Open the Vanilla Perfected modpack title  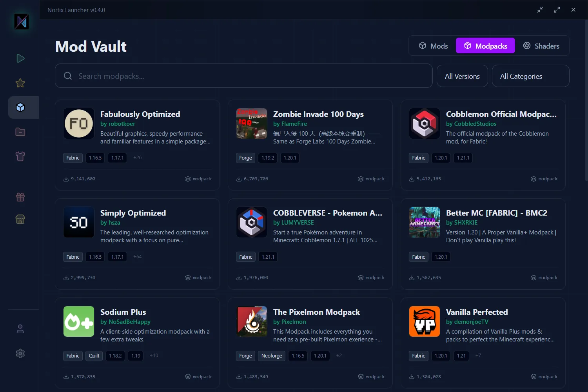[477, 312]
